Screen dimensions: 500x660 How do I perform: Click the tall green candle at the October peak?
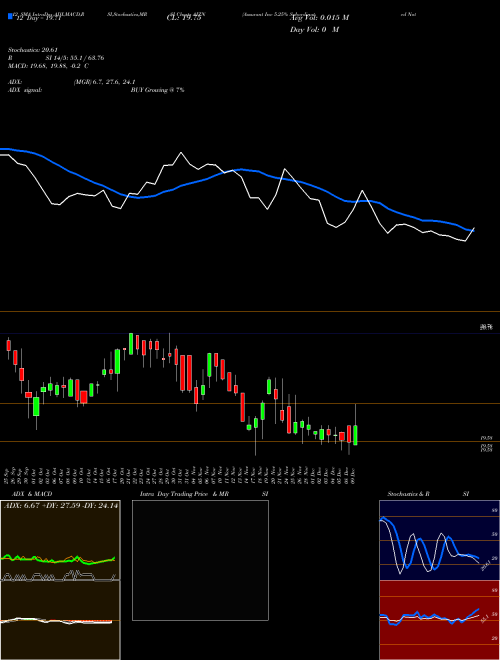(x=131, y=344)
